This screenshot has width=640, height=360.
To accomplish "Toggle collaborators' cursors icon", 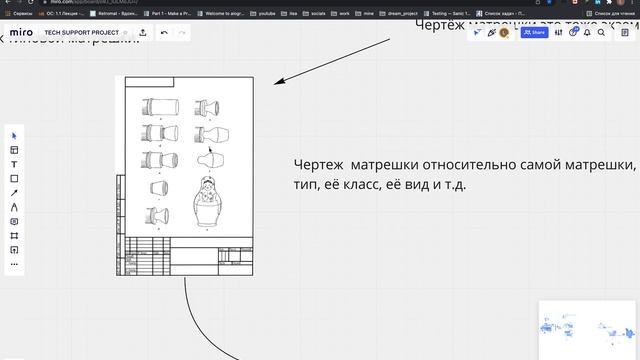I will 477,33.
